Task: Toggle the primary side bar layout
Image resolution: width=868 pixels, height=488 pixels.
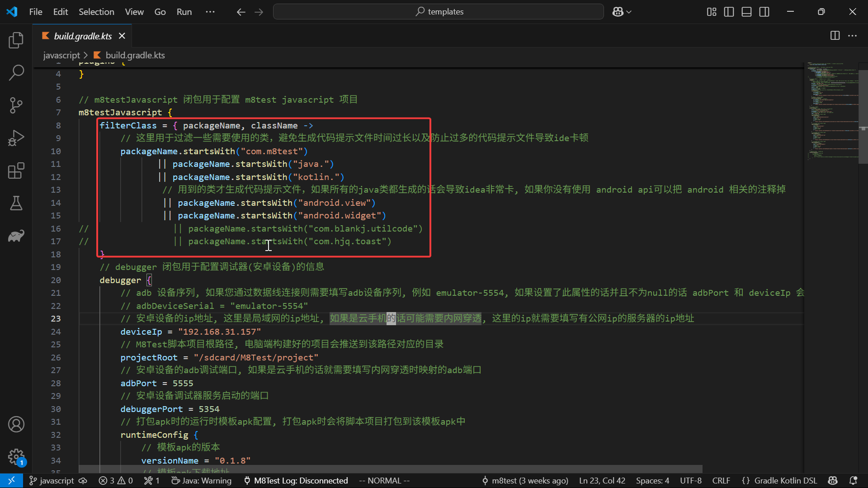Action: pos(729,12)
